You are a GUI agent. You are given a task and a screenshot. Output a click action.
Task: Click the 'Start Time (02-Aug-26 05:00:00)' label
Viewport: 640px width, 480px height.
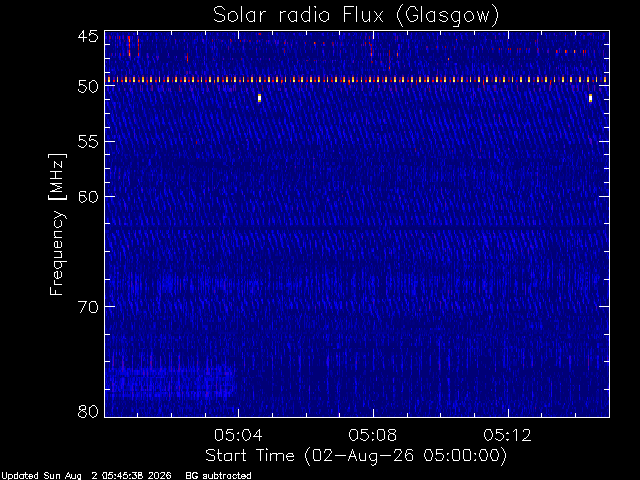(x=356, y=456)
